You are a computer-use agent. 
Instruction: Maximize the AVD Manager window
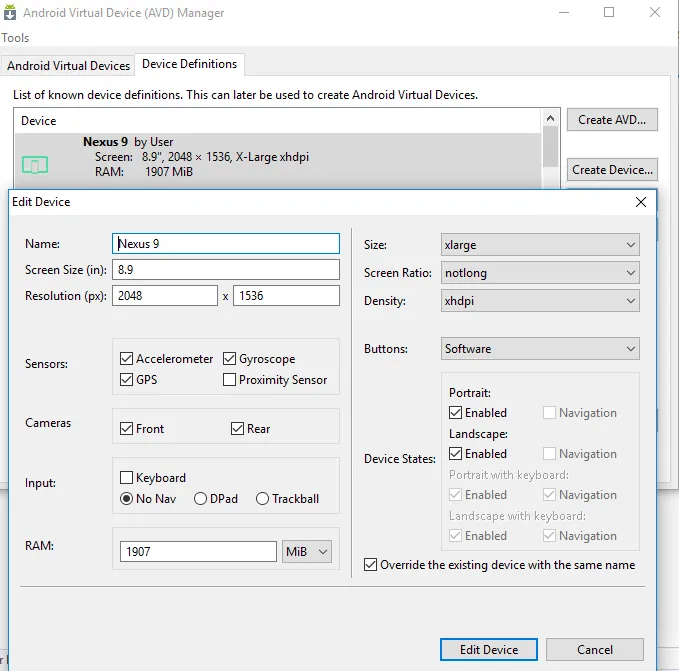[x=609, y=12]
